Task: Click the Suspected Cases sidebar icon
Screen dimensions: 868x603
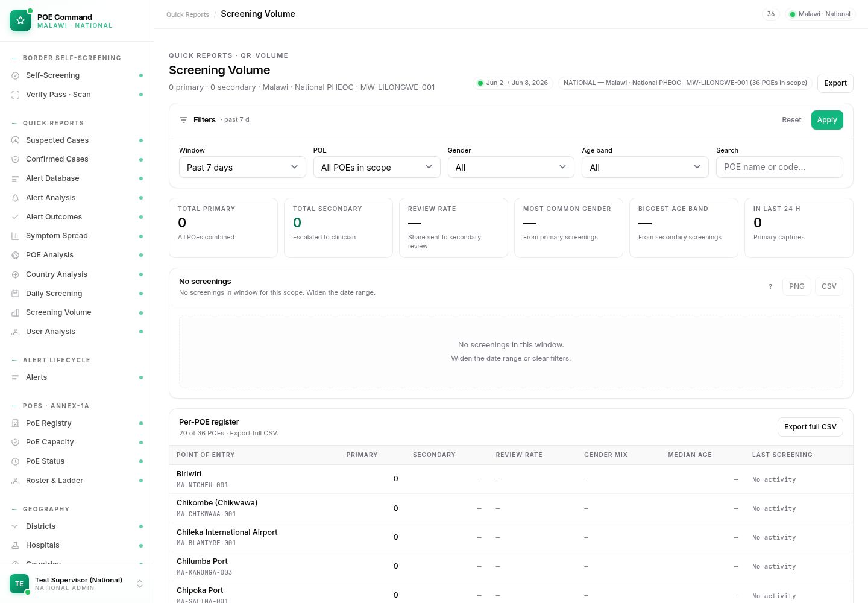Action: 16,140
